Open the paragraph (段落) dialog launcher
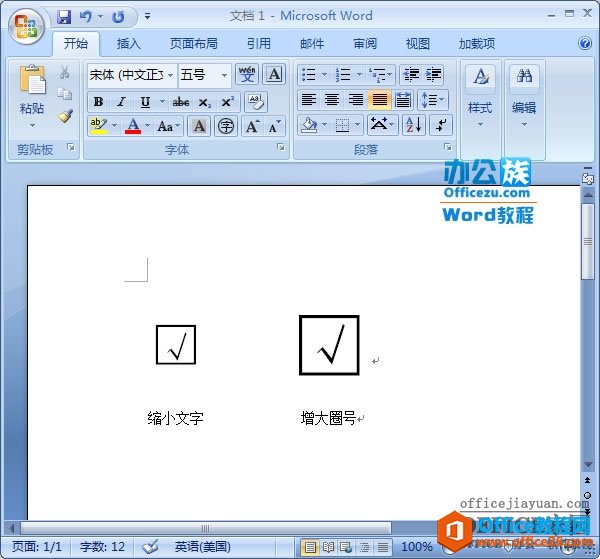Image resolution: width=600 pixels, height=559 pixels. pos(447,147)
